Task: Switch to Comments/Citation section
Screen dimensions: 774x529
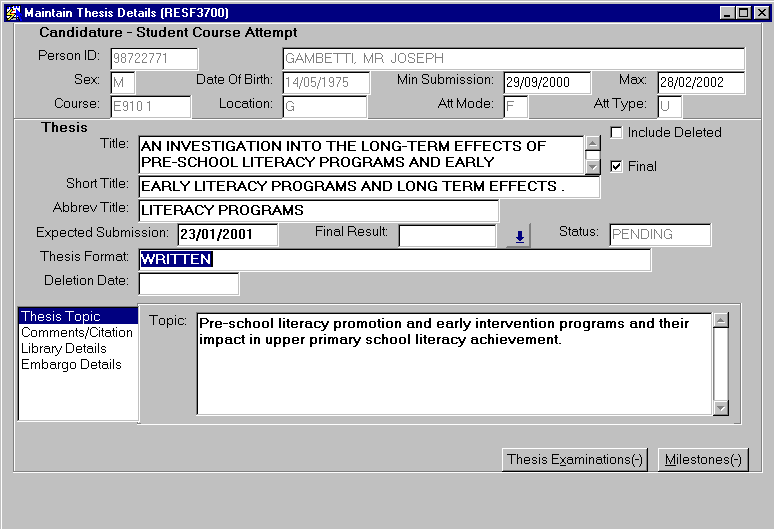Action: tap(76, 333)
